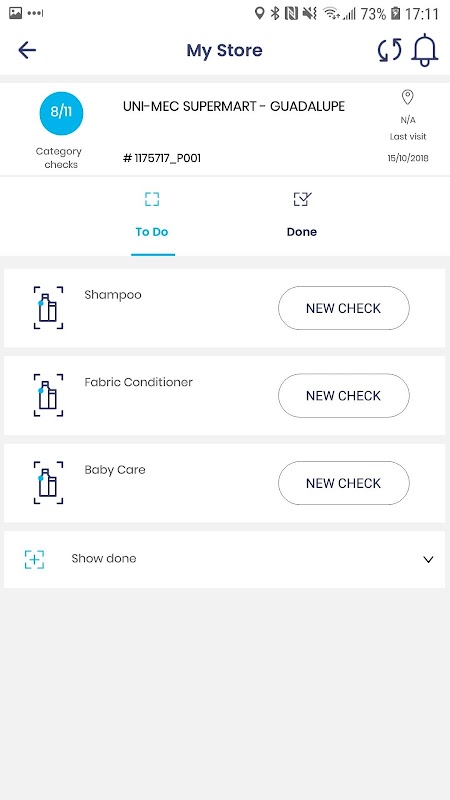Start NEW CHECK for Shampoo
Image resolution: width=450 pixels, height=800 pixels.
click(x=343, y=308)
